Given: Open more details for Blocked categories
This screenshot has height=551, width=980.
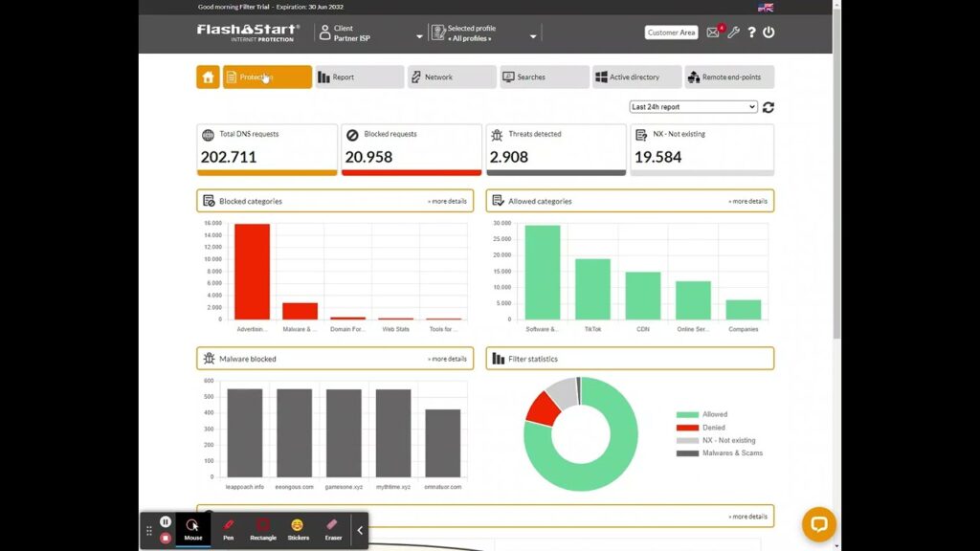Looking at the screenshot, I should [447, 201].
